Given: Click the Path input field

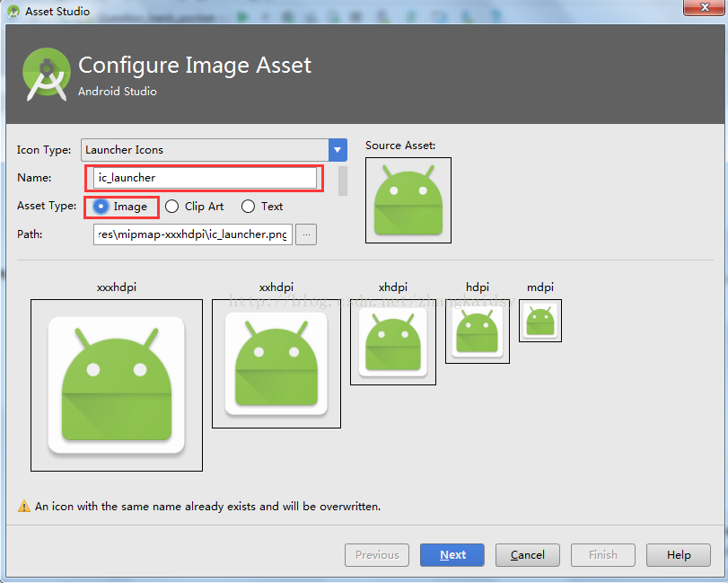Looking at the screenshot, I should [193, 234].
